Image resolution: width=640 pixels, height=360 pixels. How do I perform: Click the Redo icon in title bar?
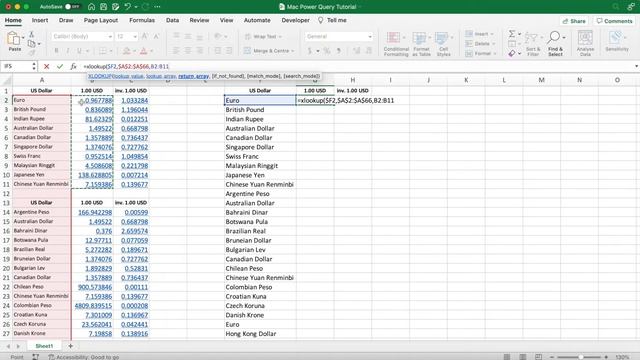point(145,7)
